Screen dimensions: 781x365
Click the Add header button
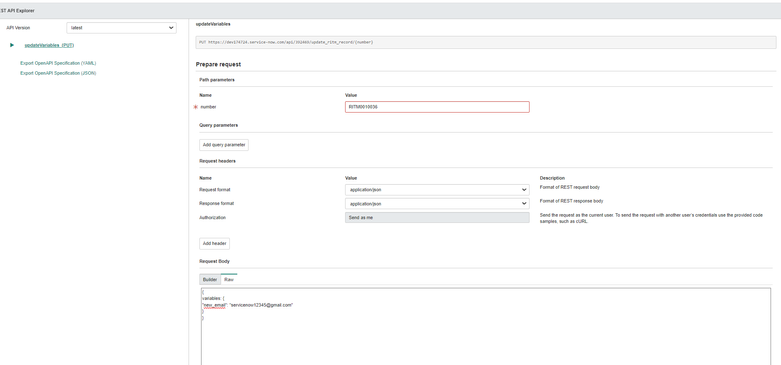pyautogui.click(x=214, y=243)
